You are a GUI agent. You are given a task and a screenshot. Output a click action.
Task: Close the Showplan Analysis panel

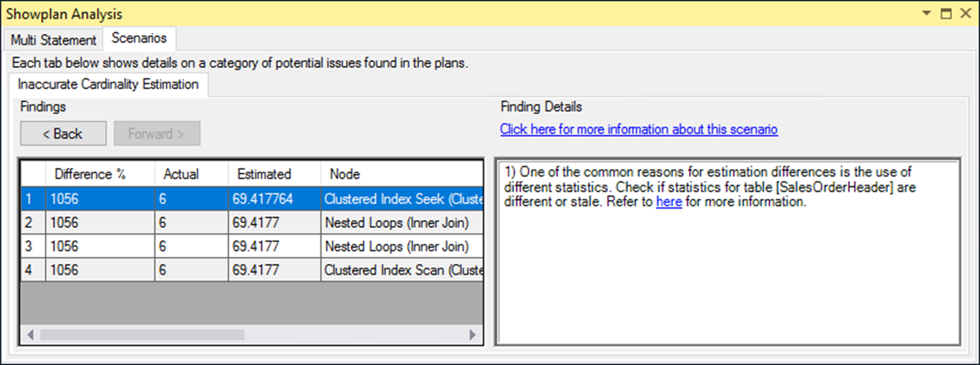click(966, 13)
